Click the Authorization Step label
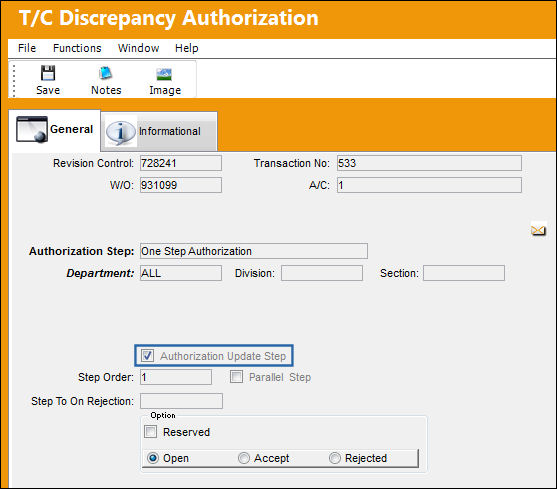 (x=82, y=251)
